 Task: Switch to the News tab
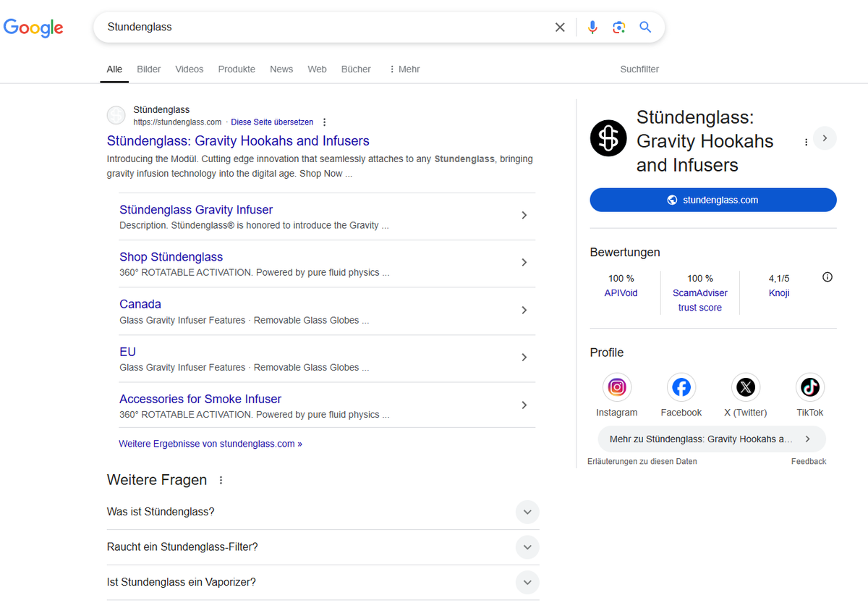tap(281, 69)
